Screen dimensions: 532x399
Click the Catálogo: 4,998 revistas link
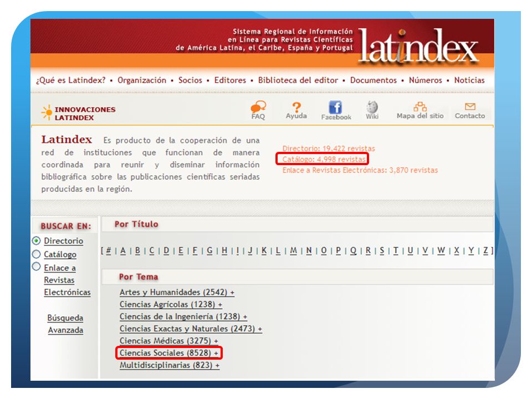click(324, 159)
